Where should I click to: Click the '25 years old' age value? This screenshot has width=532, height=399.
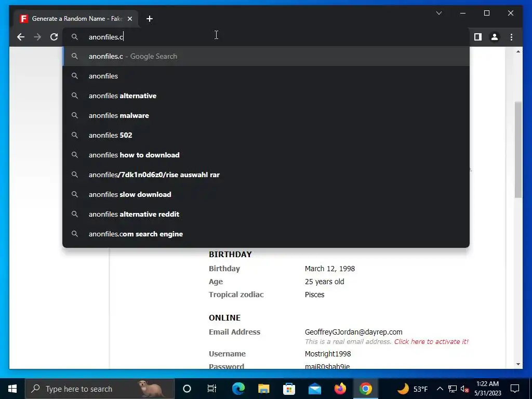coord(324,282)
